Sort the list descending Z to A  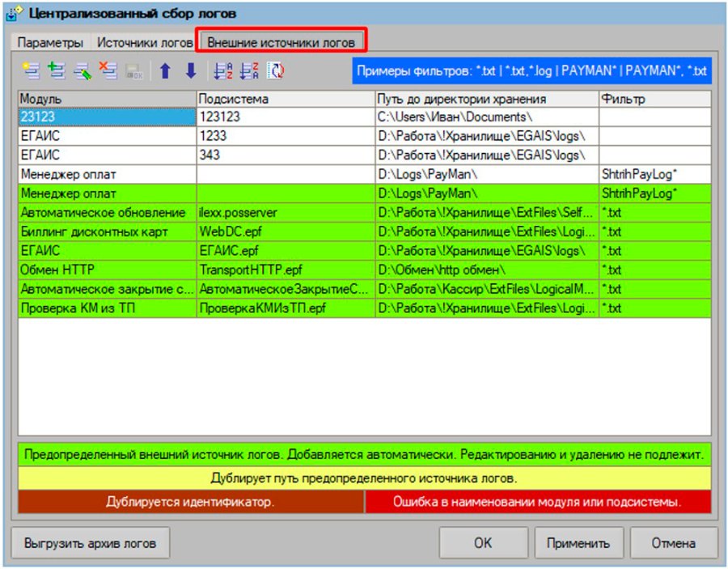pos(249,71)
